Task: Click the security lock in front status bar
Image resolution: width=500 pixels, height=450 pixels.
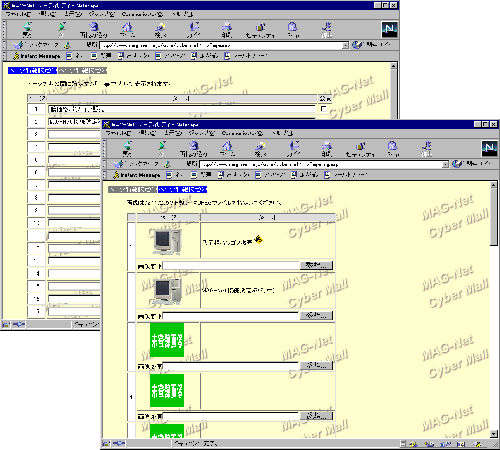Action: click(106, 443)
